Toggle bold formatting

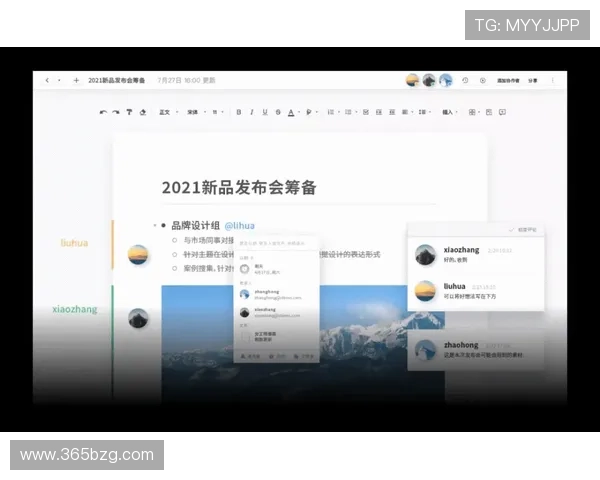[x=239, y=112]
